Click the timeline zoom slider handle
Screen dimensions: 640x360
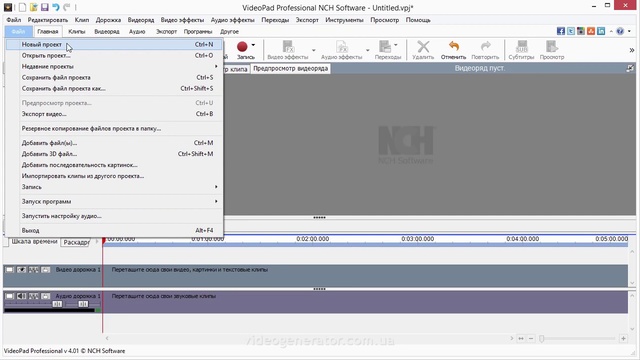[x=542, y=338]
